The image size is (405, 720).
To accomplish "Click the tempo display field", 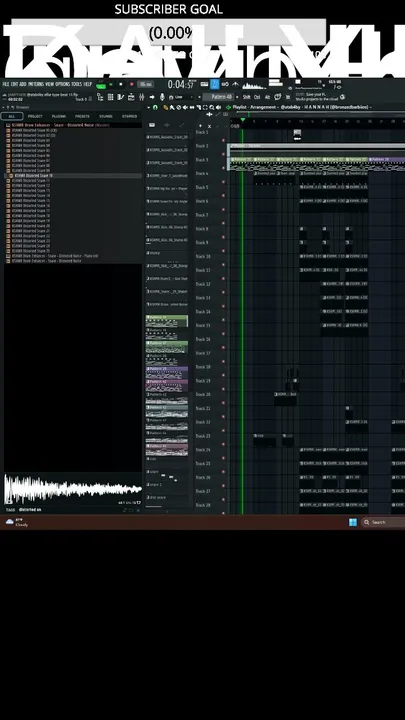I will point(146,84).
